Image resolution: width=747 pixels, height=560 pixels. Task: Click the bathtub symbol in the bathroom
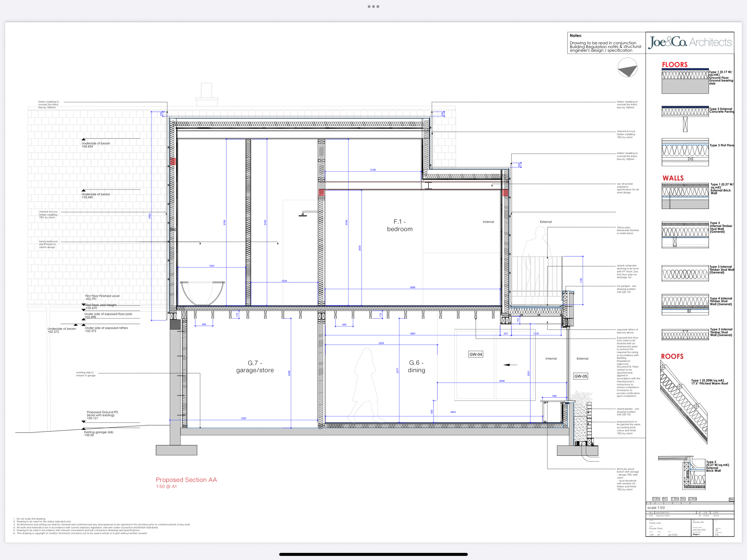(x=202, y=293)
